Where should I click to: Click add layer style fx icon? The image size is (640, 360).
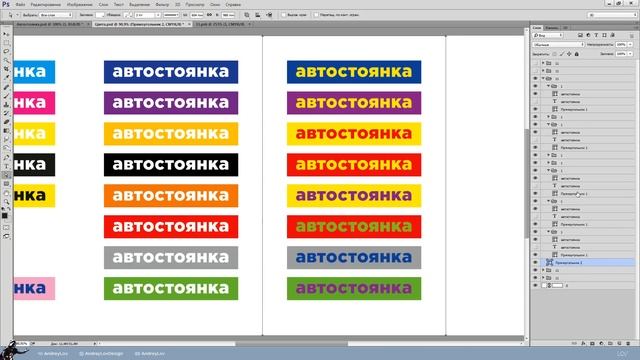pos(583,344)
